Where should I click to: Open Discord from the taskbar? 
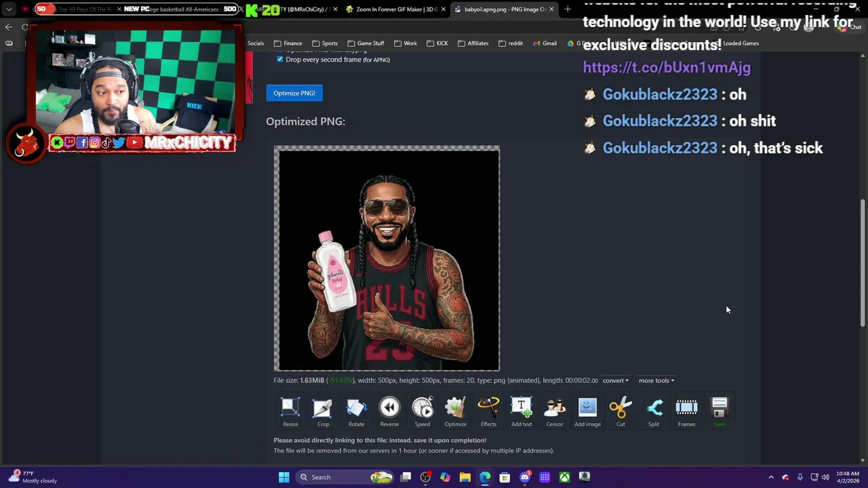pyautogui.click(x=524, y=477)
